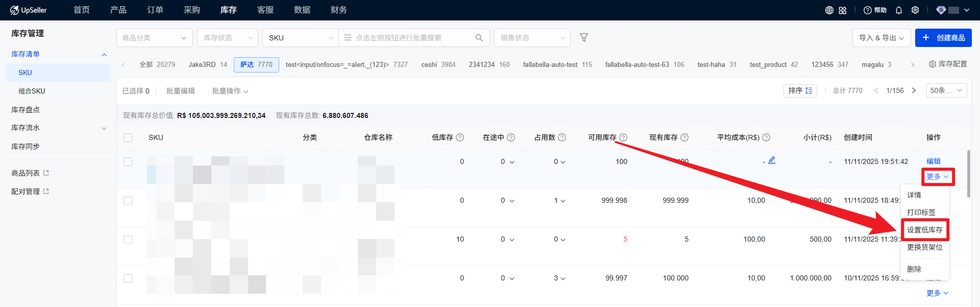Click the pencil edit icon for average cost
The width and height of the screenshot is (980, 307).
tap(772, 160)
